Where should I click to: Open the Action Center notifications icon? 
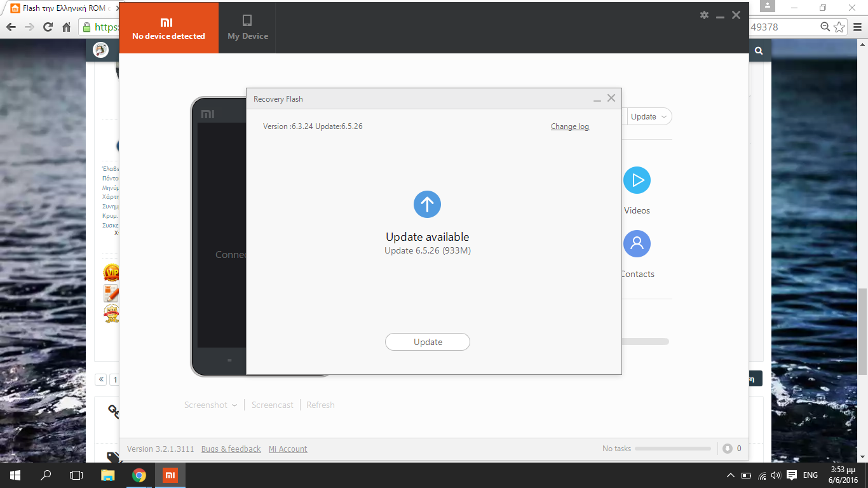click(x=792, y=475)
